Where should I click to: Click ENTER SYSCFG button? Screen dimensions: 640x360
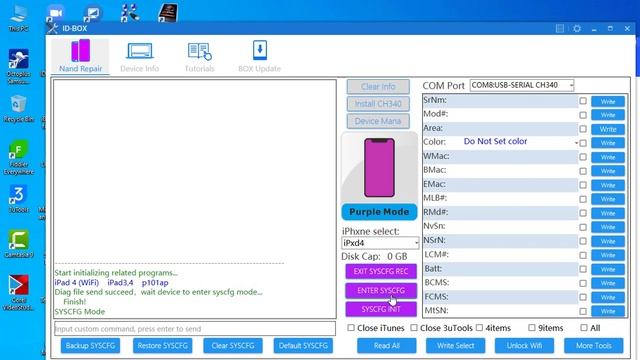point(381,291)
